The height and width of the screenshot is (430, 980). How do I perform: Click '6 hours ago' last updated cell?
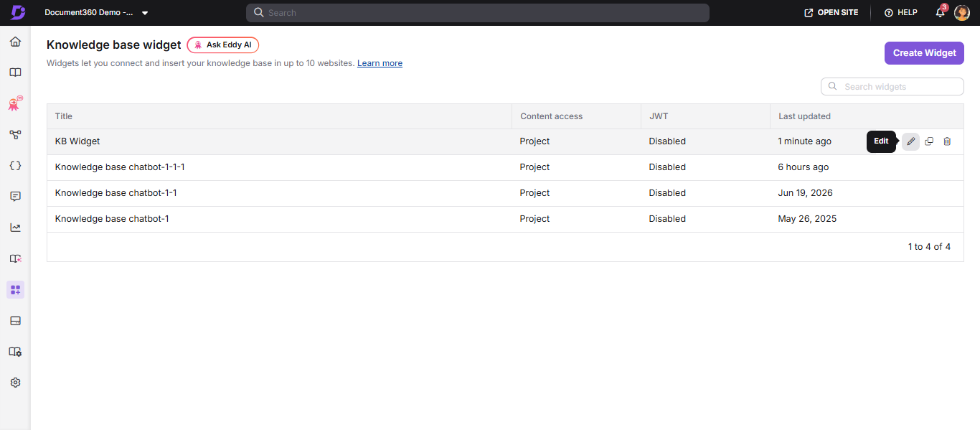coord(804,167)
